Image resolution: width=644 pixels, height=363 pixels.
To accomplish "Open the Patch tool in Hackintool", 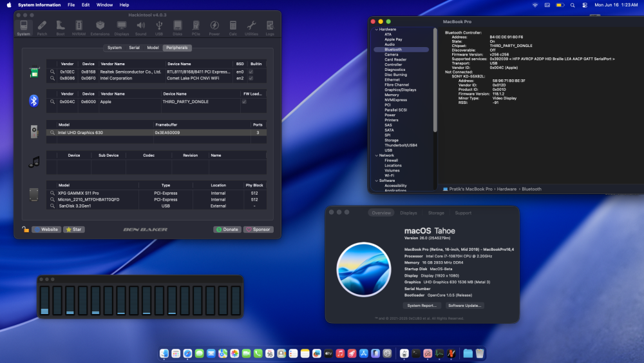I will [42, 28].
